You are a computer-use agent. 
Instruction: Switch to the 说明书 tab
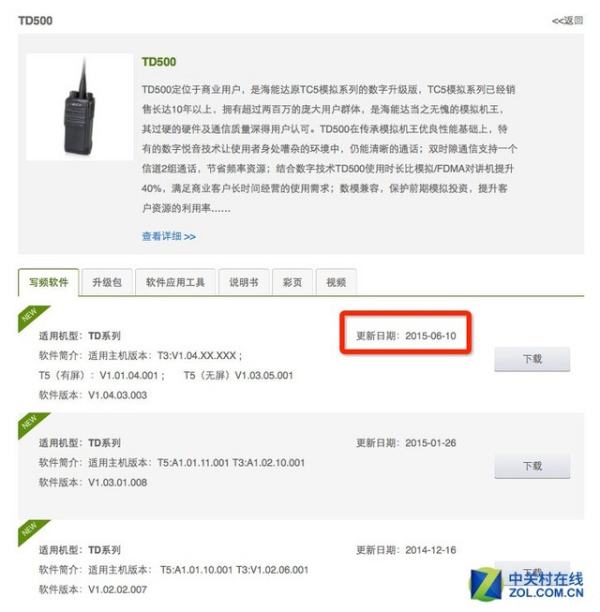[x=244, y=282]
